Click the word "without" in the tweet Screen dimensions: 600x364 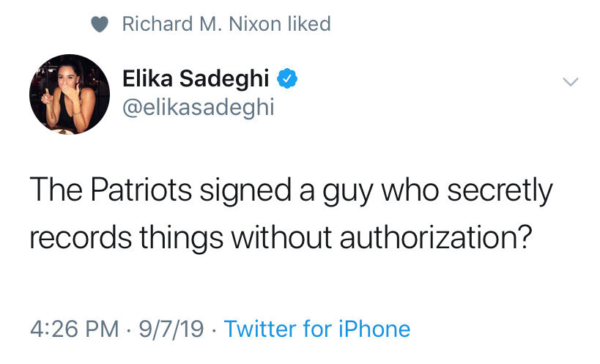(x=281, y=237)
